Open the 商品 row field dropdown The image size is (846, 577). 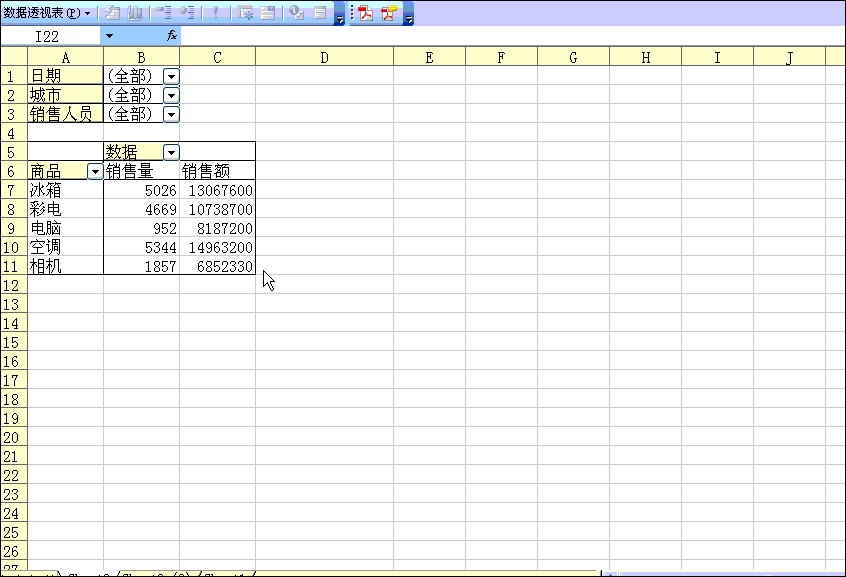click(x=95, y=172)
